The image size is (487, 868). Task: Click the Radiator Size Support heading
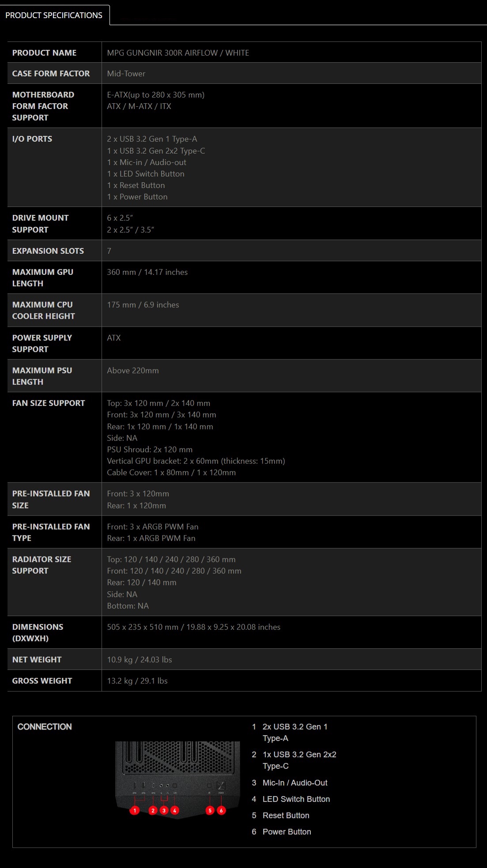(42, 565)
